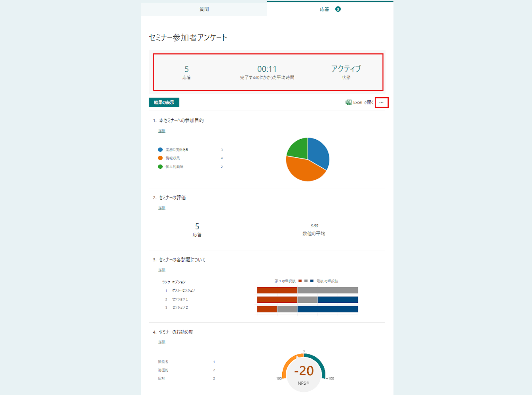The image size is (532, 395).
Task: Click the 結果の表示 button
Action: point(164,102)
